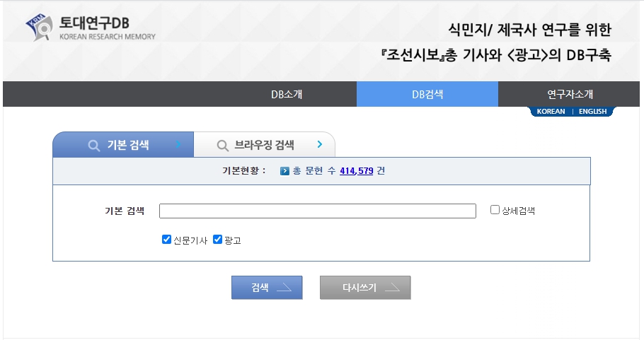The image size is (644, 340).
Task: Click the blue arrow icon before 총 문헌 수
Action: [x=284, y=171]
